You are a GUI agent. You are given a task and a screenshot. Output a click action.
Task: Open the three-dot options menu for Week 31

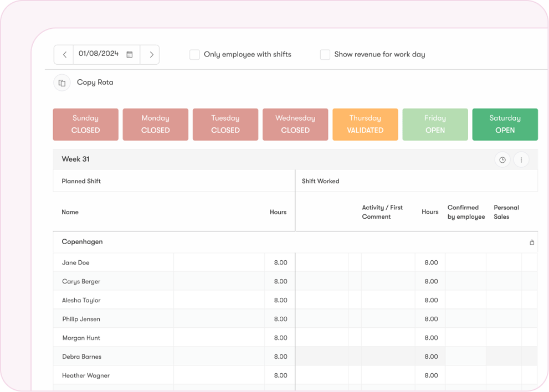click(521, 159)
